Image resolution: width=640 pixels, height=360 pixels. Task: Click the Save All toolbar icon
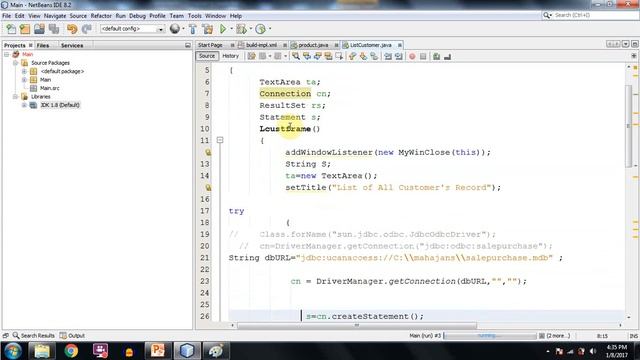click(54, 29)
